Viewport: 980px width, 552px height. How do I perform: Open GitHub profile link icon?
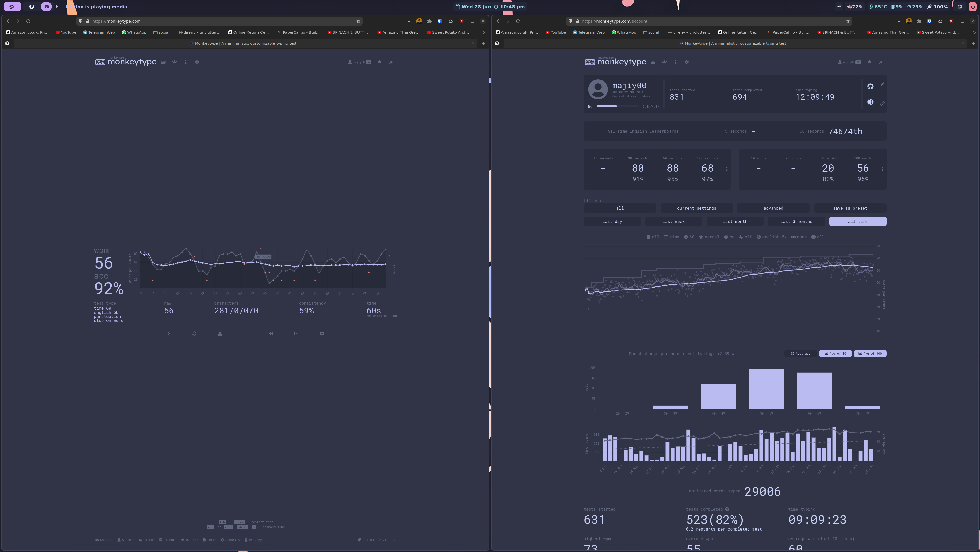pos(870,86)
